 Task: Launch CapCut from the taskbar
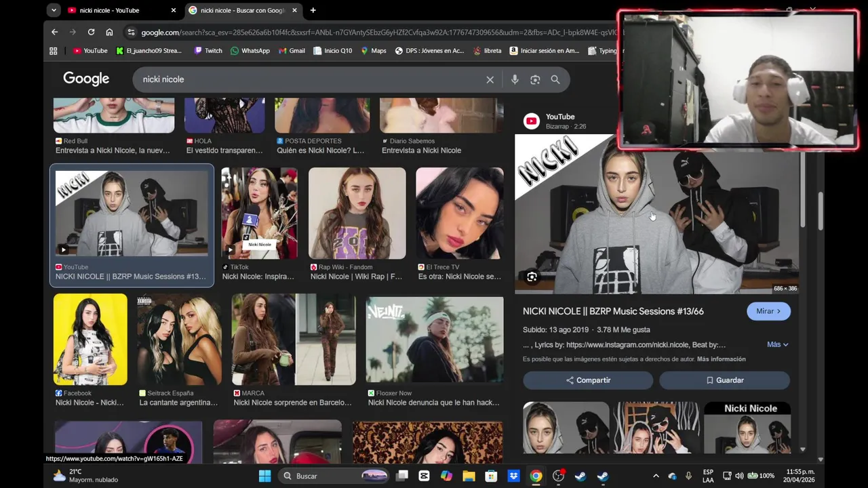[x=424, y=476]
